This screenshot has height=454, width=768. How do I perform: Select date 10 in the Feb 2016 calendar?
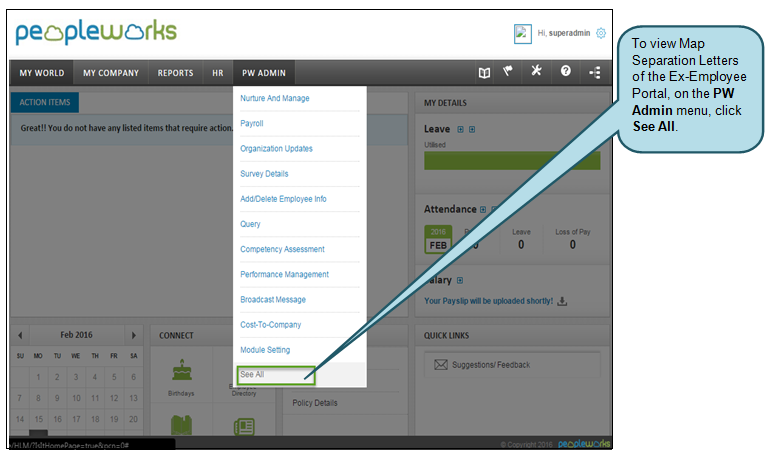pos(76,398)
